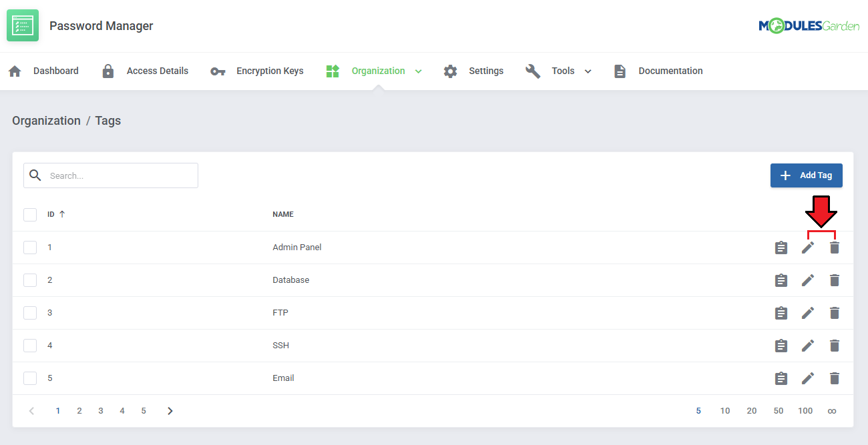Viewport: 868px width, 445px height.
Task: Open clipboard details for FTP tag
Action: (781, 313)
